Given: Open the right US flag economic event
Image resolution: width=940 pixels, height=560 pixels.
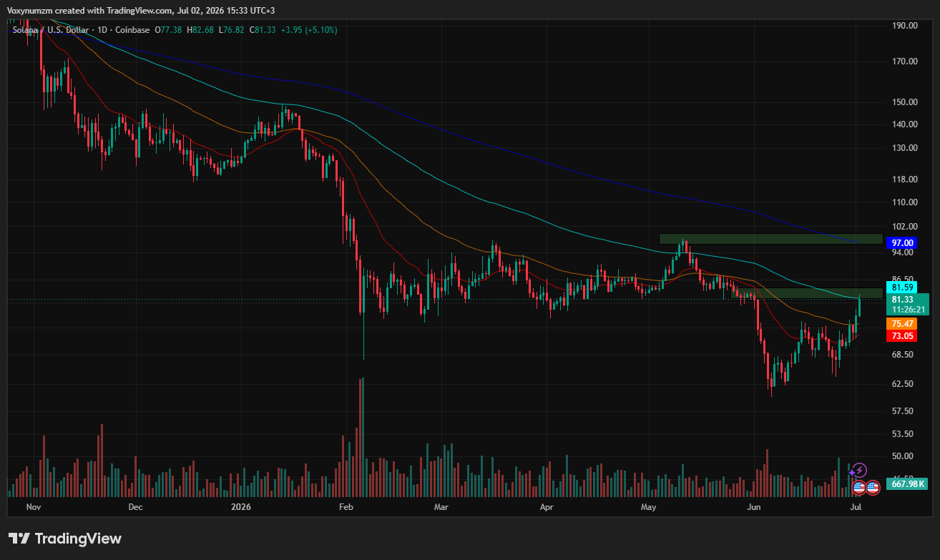Looking at the screenshot, I should point(873,488).
